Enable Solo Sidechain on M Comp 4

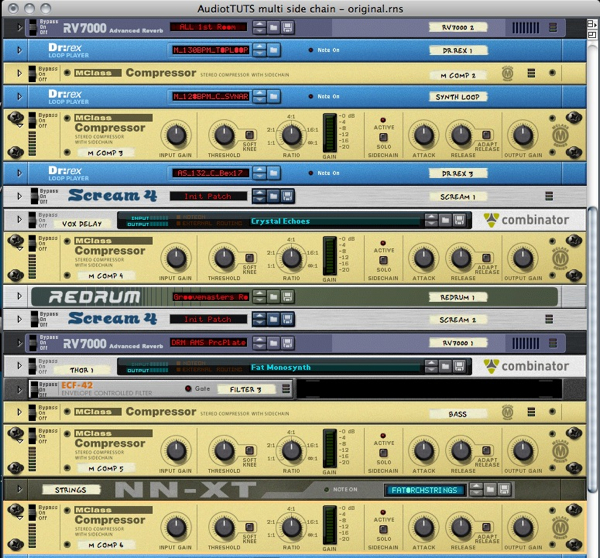tap(385, 258)
